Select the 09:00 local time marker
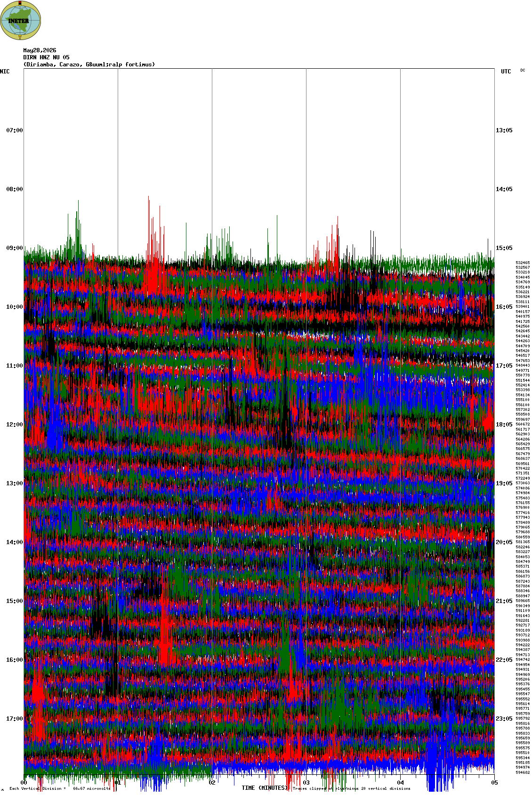Image resolution: width=532 pixels, height=795 pixels. tap(15, 248)
